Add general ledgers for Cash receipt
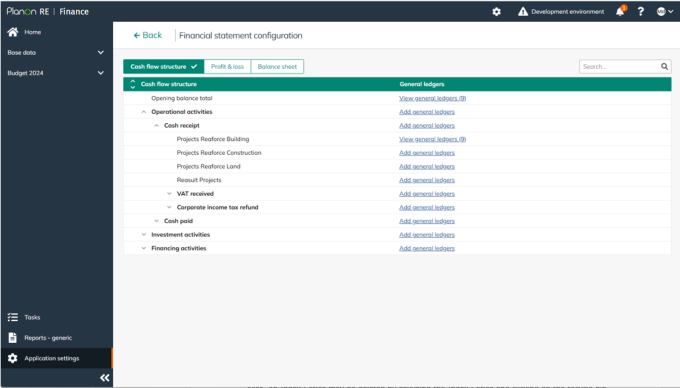The width and height of the screenshot is (680, 388). tap(427, 125)
